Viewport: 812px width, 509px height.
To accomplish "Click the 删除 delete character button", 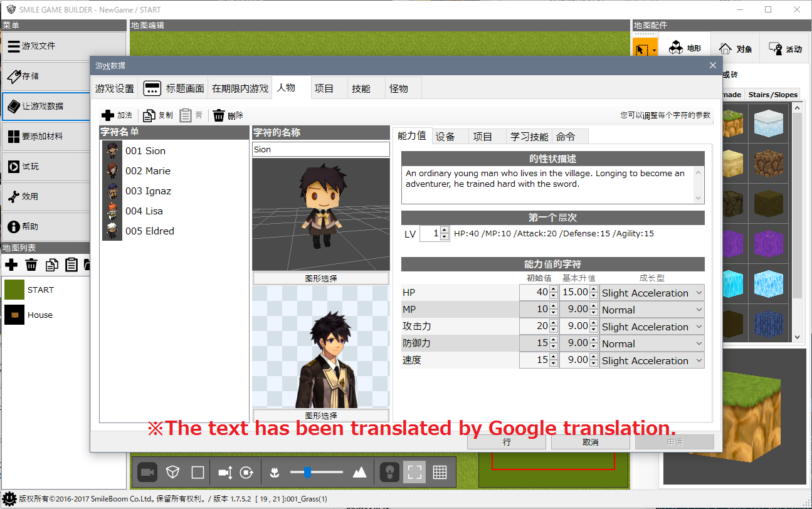I will pyautogui.click(x=228, y=115).
